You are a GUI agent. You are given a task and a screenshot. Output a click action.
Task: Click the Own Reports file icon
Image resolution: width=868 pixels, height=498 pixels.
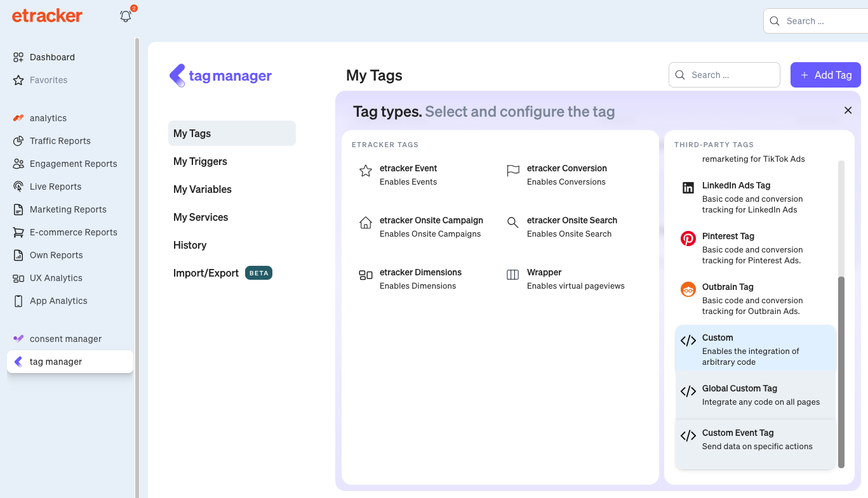[x=18, y=255]
